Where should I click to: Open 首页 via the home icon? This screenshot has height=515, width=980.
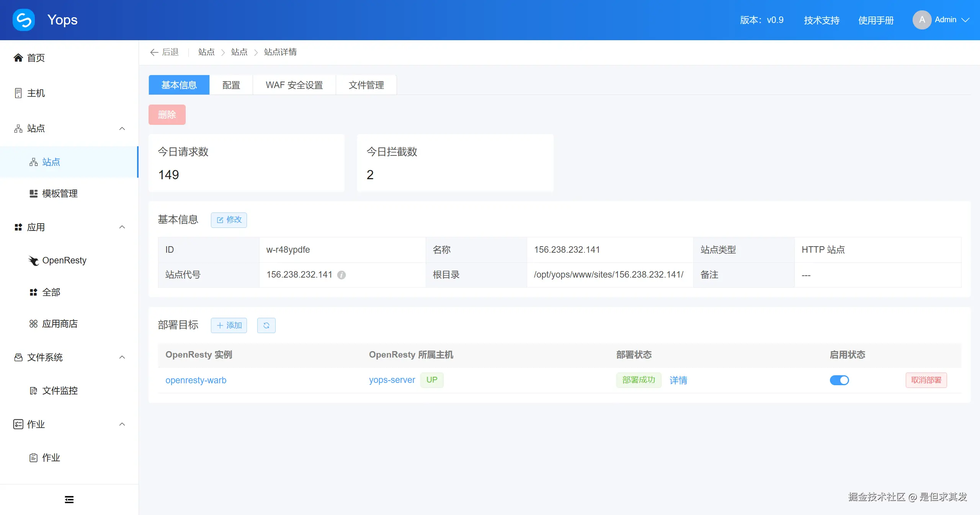coord(18,58)
